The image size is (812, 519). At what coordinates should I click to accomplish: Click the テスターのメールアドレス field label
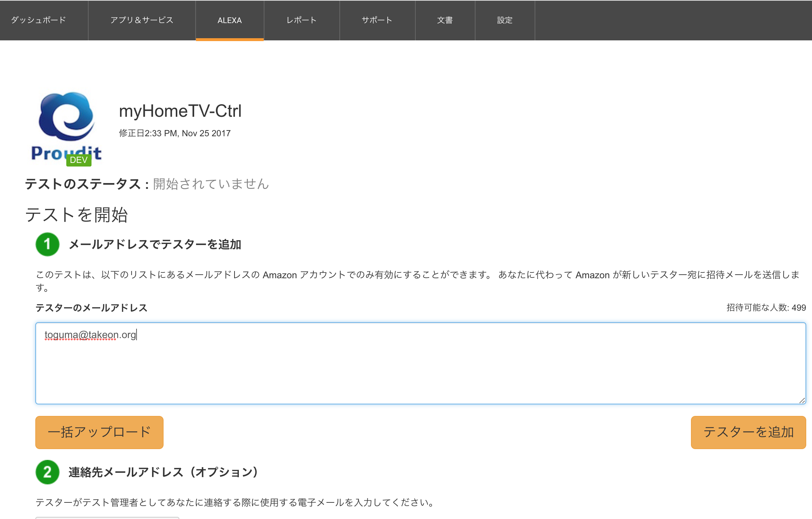pyautogui.click(x=92, y=308)
